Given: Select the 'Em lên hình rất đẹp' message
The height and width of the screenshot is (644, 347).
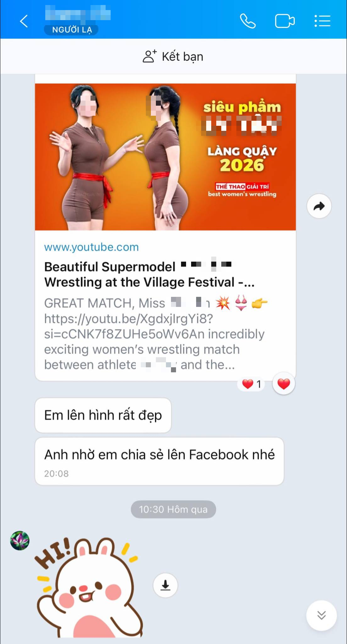Looking at the screenshot, I should [103, 415].
